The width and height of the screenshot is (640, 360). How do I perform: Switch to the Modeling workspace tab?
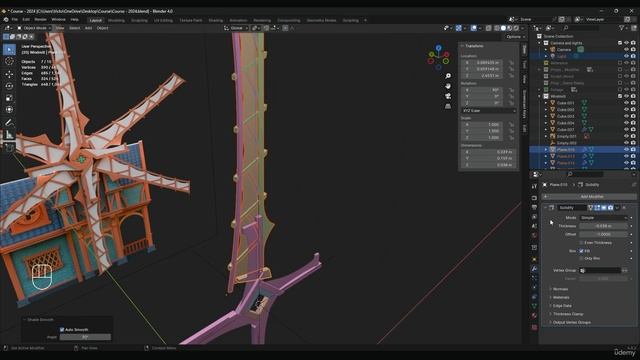(116, 20)
